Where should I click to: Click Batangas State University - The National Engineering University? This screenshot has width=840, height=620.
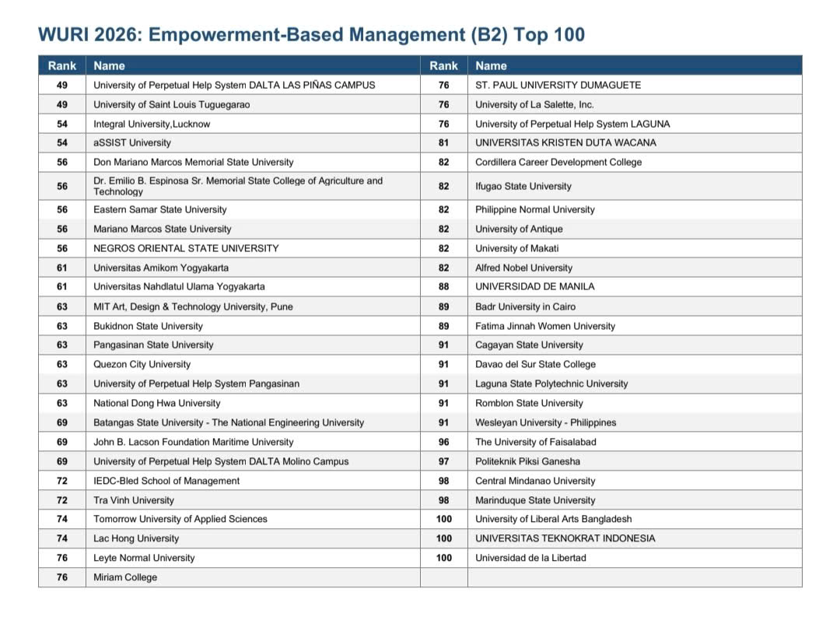point(229,422)
